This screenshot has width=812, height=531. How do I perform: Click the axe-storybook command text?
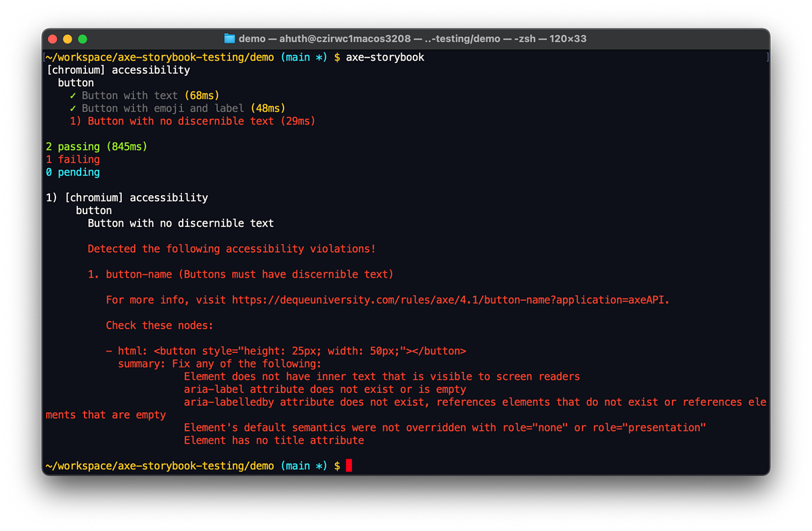point(386,57)
